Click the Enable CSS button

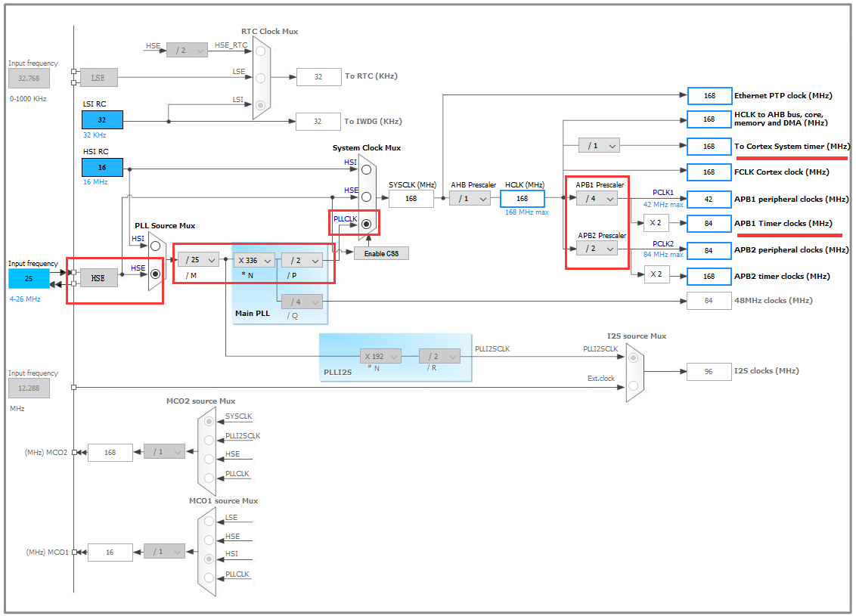(x=381, y=254)
